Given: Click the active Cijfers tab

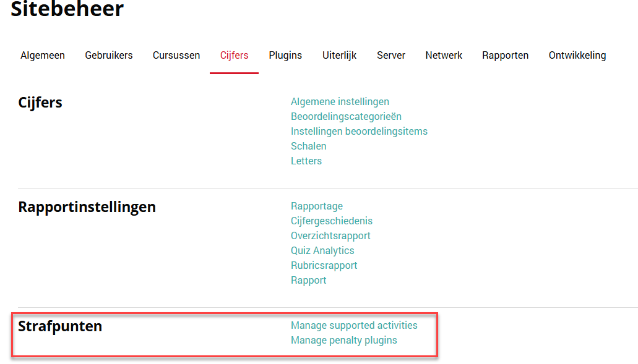Looking at the screenshot, I should [234, 56].
